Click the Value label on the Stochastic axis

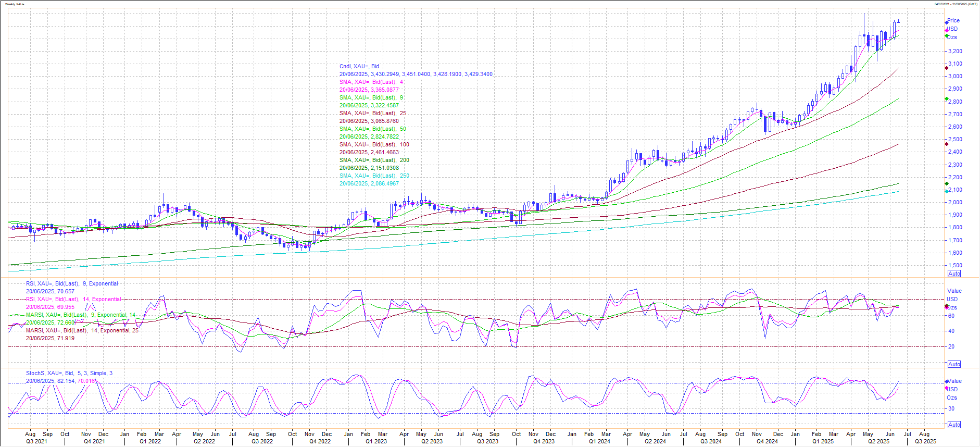pyautogui.click(x=954, y=381)
